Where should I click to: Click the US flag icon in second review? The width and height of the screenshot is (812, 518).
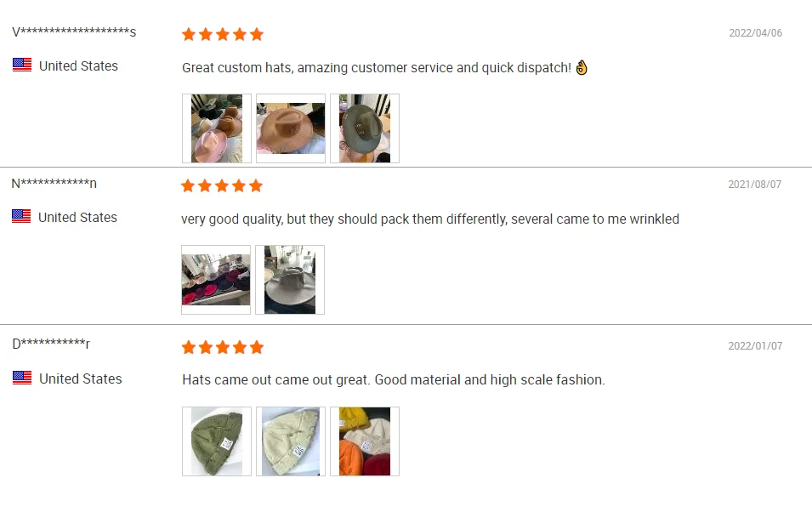pyautogui.click(x=21, y=216)
